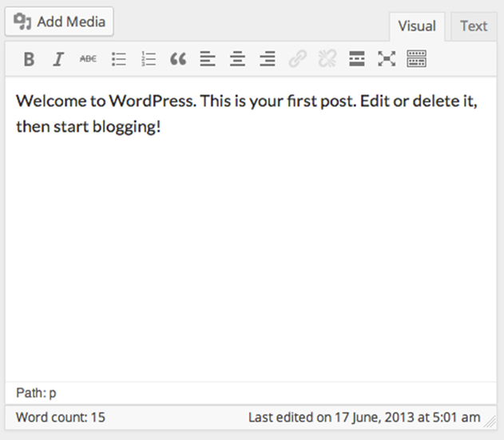Toggle Italic formatting
Viewport: 504px width, 440px height.
pos(58,59)
